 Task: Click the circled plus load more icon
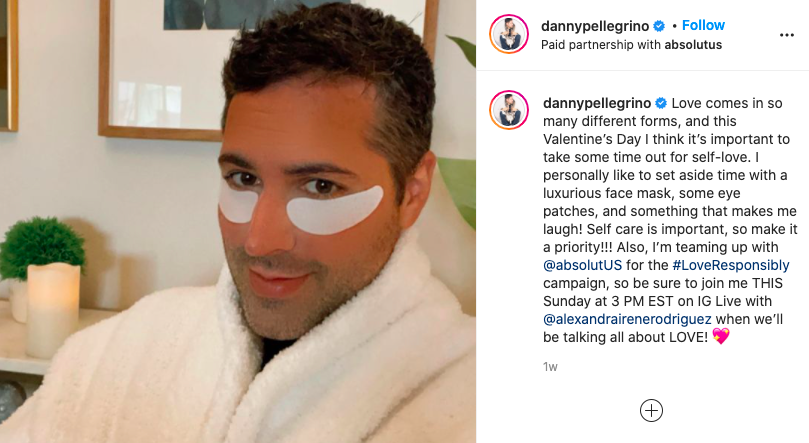tap(651, 411)
